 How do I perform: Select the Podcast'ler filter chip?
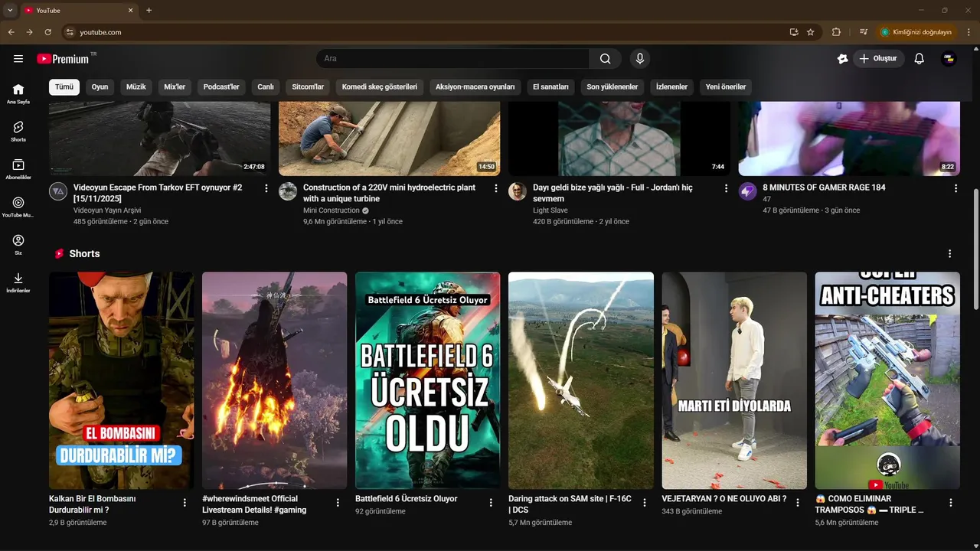[x=221, y=86]
